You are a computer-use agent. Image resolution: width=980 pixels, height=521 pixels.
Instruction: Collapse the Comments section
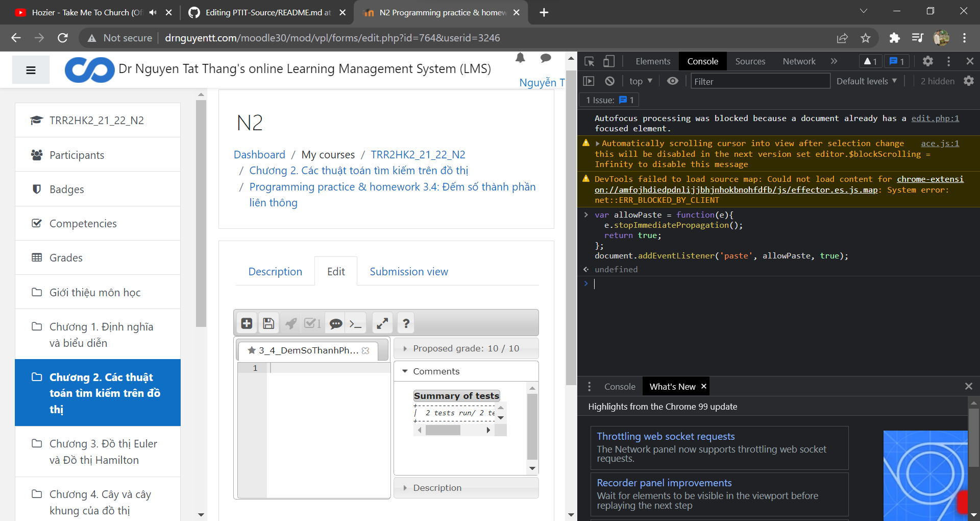click(466, 371)
